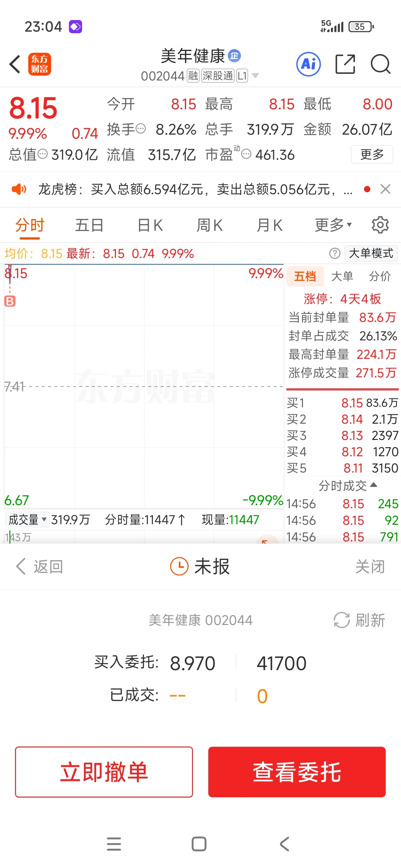The image size is (401, 868).
Task: Select the 分时 chart tab
Action: (30, 225)
